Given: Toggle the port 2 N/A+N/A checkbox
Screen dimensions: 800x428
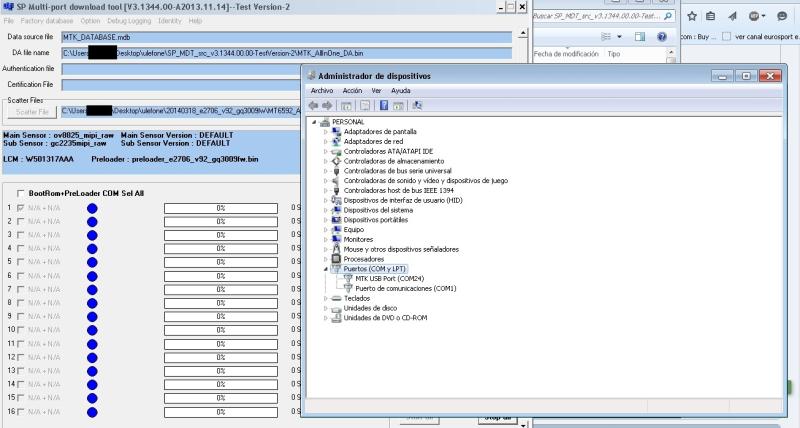Looking at the screenshot, I should 20,221.
